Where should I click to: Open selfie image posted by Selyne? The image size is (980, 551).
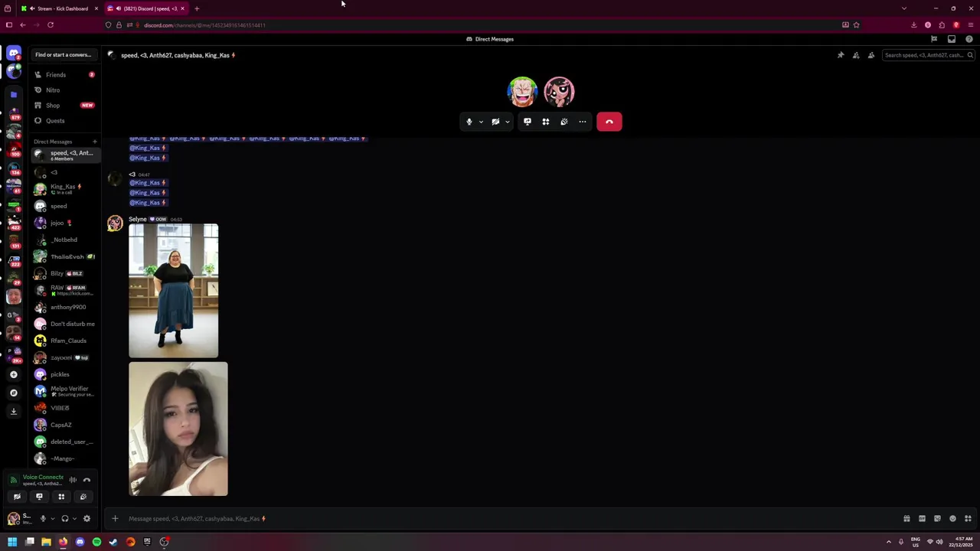(178, 429)
